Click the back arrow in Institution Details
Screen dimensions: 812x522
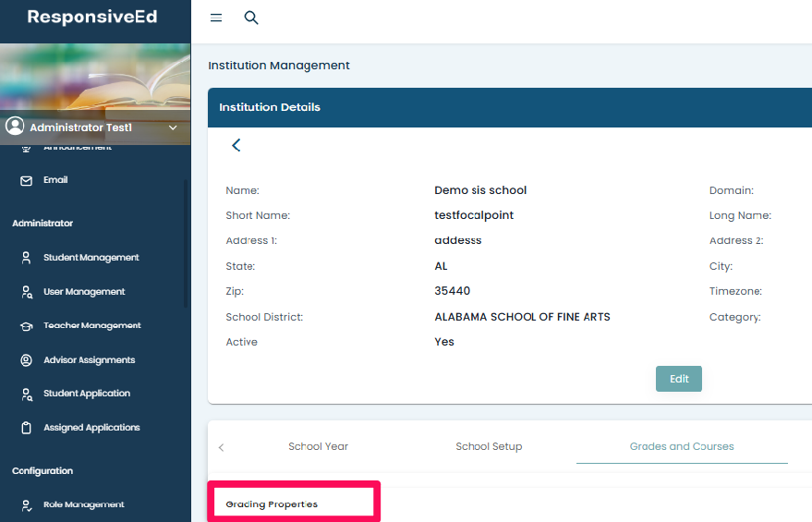(236, 145)
